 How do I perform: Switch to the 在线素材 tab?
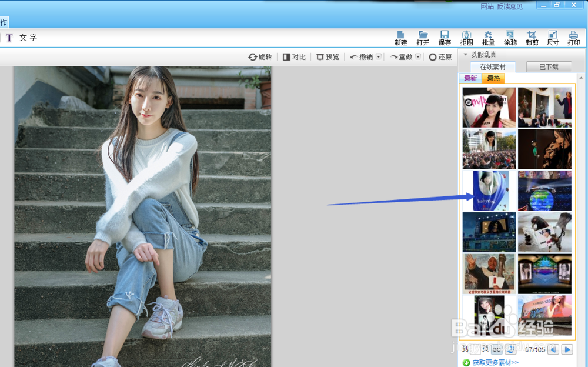[x=493, y=67]
